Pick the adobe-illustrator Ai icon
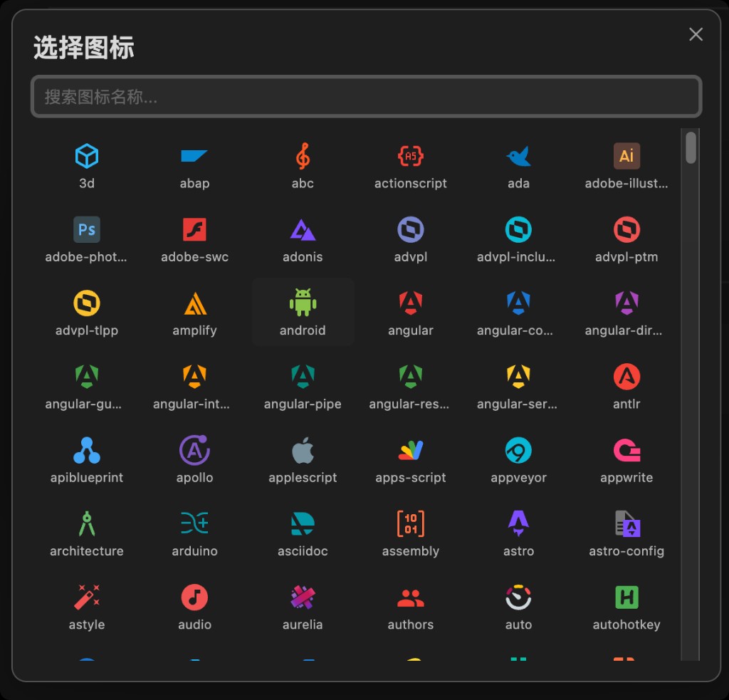Screen dimensions: 729x700 (626, 156)
